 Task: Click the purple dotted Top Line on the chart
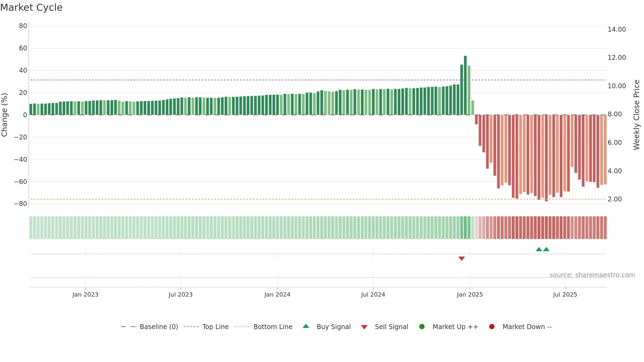pos(318,80)
